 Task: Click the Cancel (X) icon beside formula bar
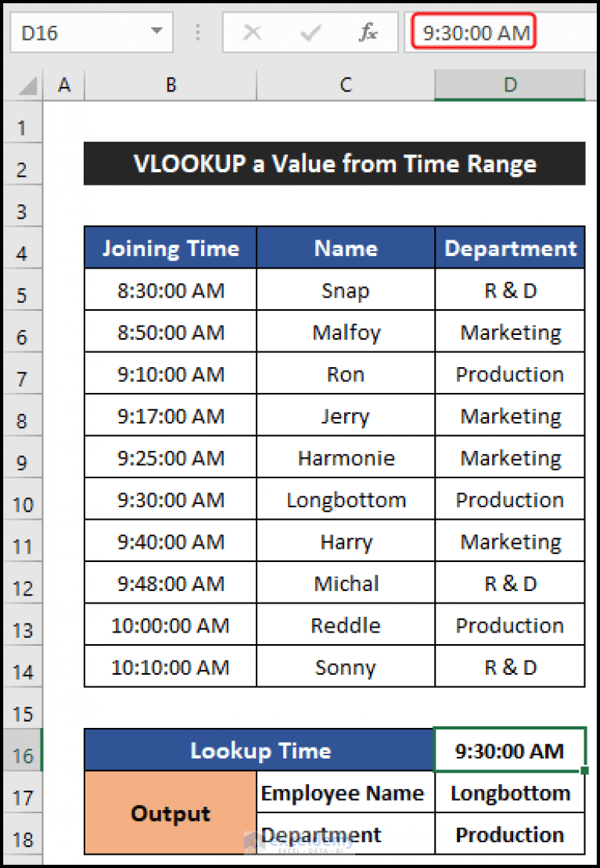point(253,31)
